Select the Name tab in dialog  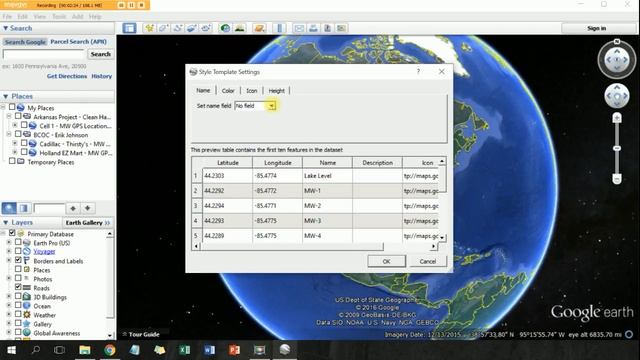tap(203, 90)
